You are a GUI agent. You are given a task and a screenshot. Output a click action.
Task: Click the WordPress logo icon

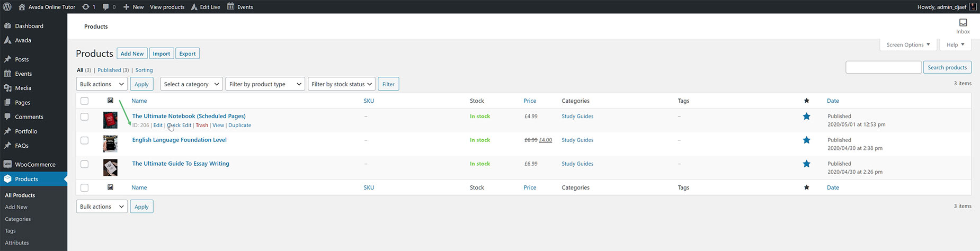(7, 7)
